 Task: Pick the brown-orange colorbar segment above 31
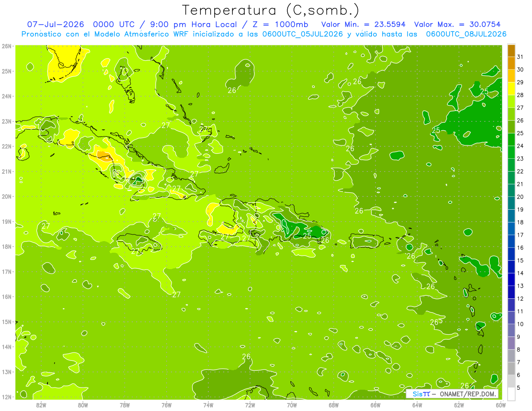click(511, 51)
